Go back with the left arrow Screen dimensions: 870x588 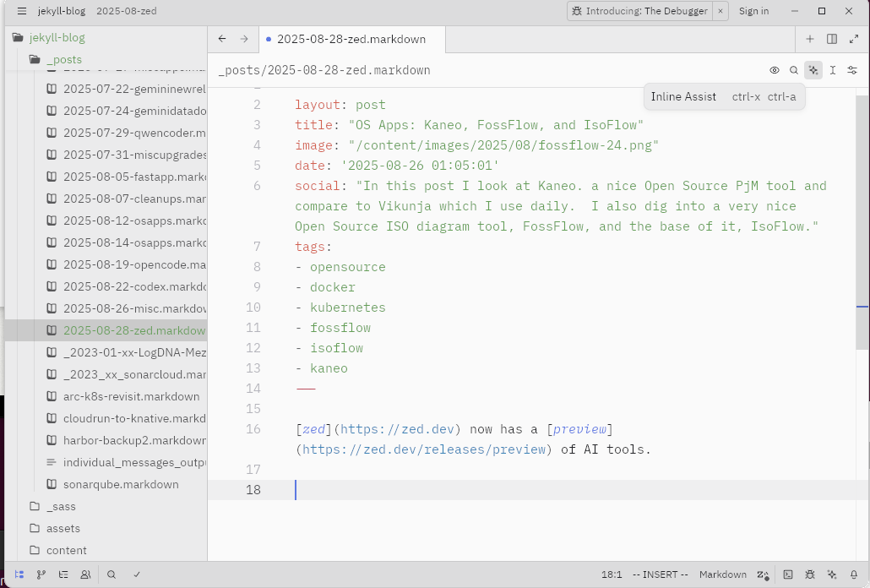tap(222, 39)
